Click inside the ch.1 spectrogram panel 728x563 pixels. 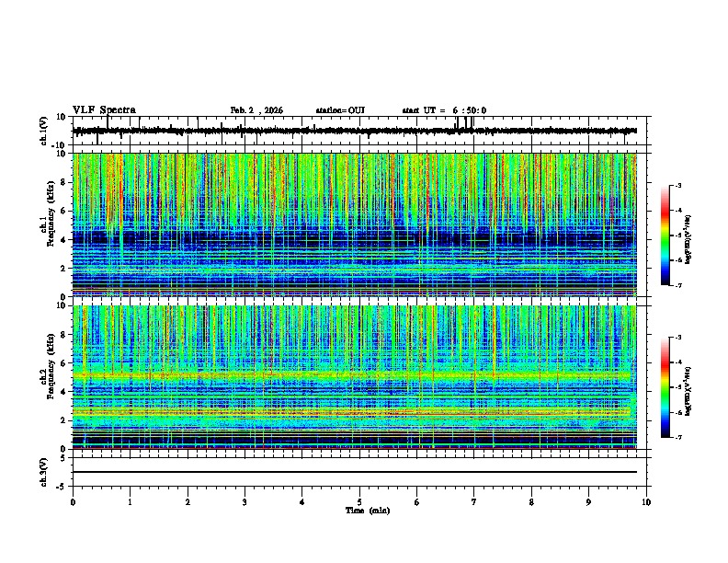[355, 224]
